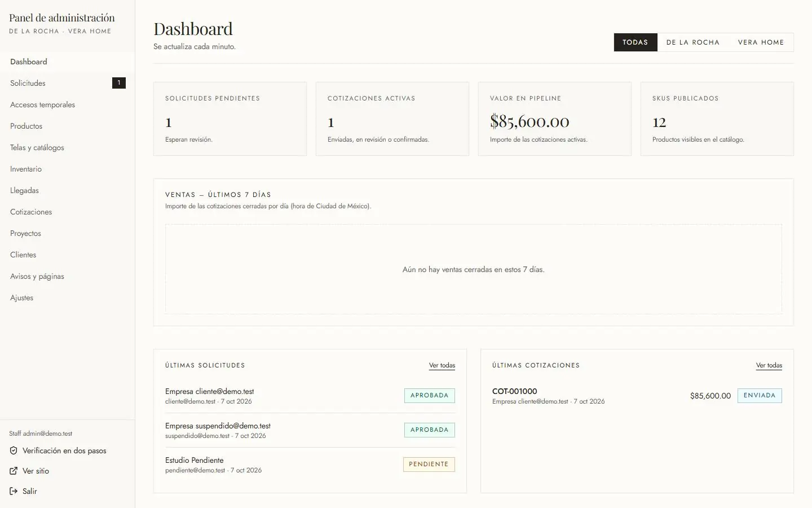Open the Cotizaciones activas card

point(392,119)
